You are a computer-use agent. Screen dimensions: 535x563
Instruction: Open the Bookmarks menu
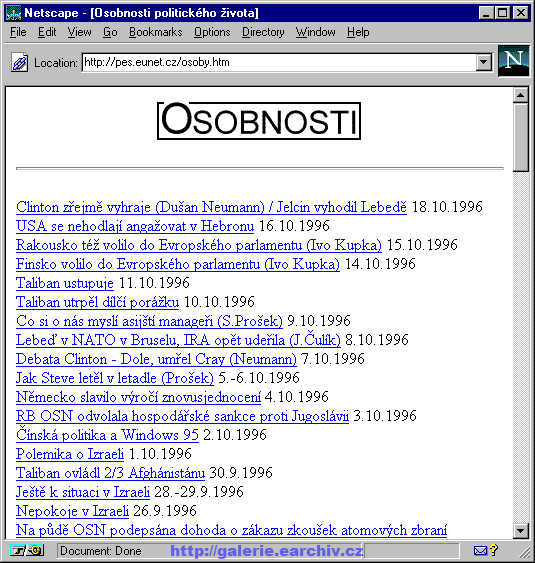coord(155,32)
